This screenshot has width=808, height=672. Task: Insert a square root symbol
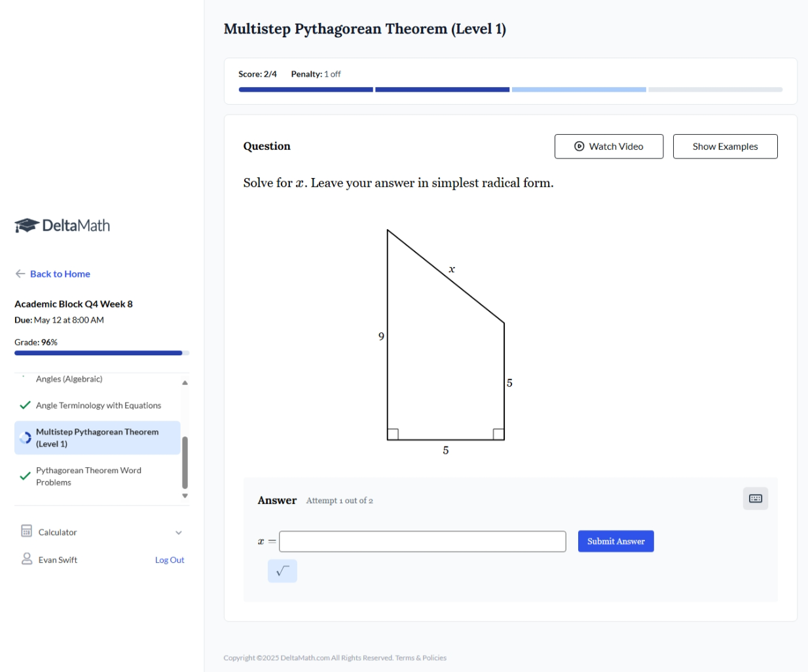[282, 571]
